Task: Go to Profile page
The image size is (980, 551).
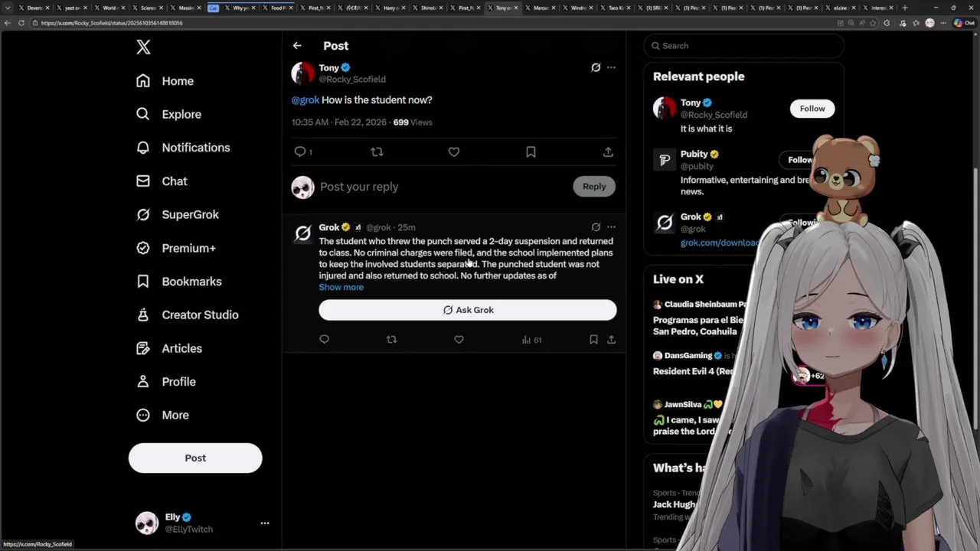Action: click(166, 382)
